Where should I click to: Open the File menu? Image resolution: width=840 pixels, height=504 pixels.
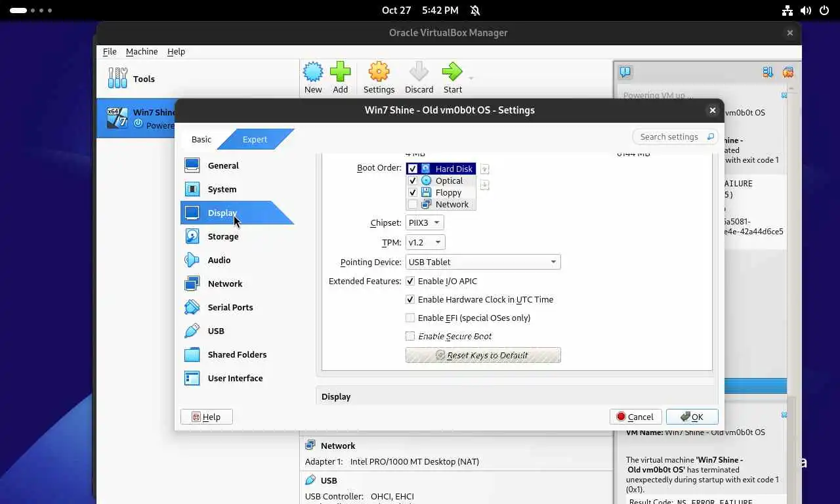110,51
